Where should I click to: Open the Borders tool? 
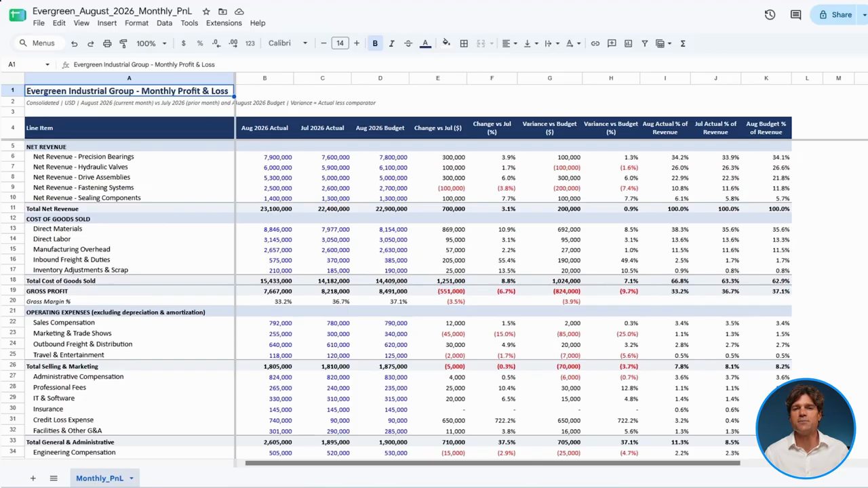[x=464, y=43]
